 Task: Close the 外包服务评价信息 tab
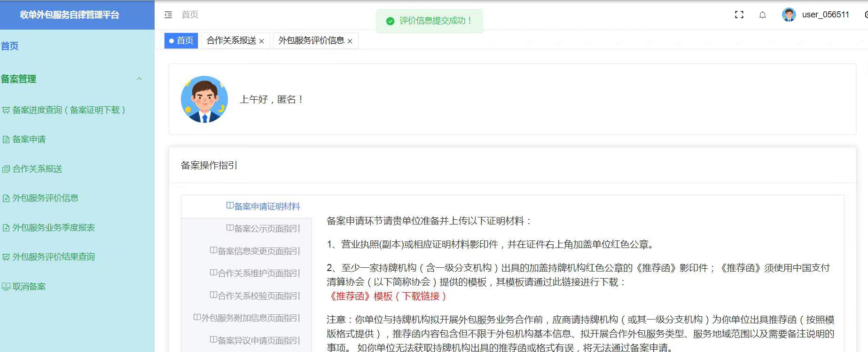tap(350, 41)
